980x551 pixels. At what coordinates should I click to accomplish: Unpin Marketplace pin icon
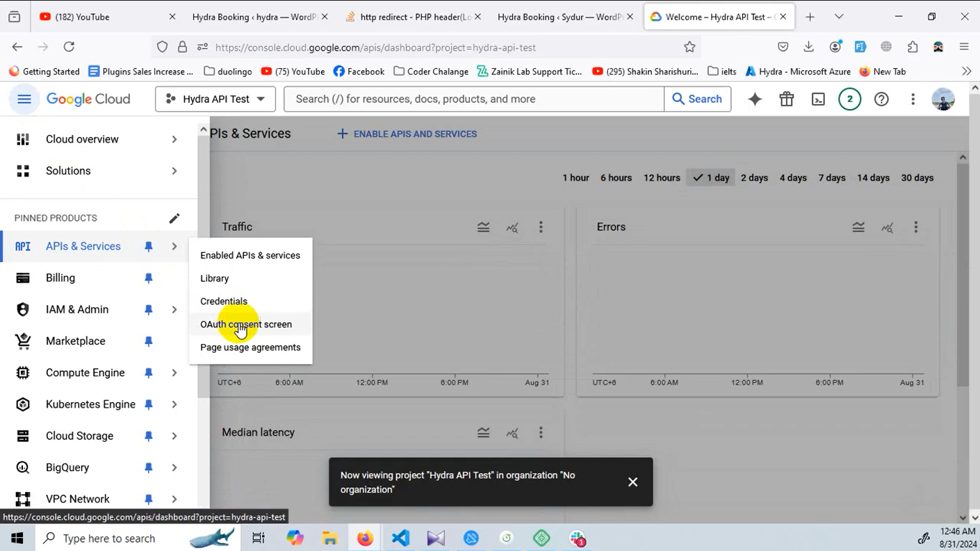point(148,341)
